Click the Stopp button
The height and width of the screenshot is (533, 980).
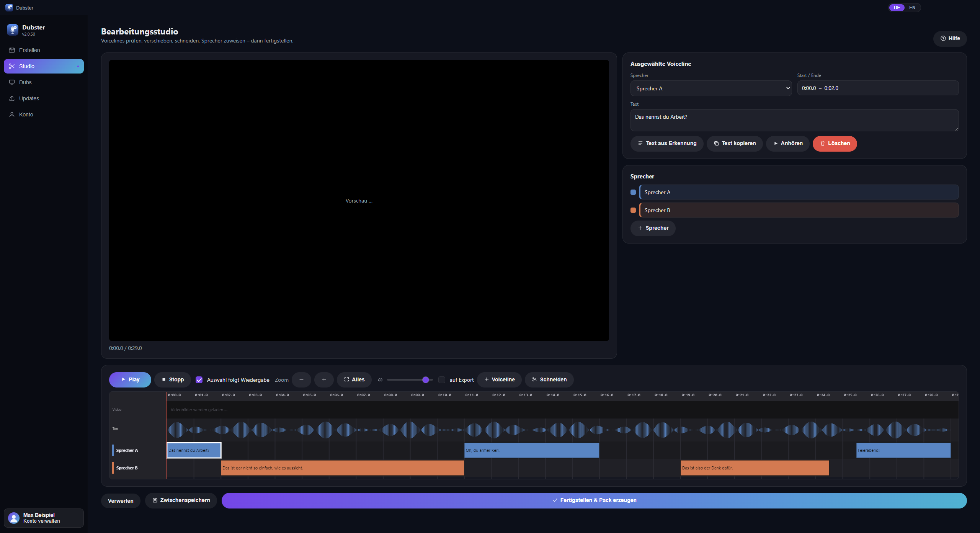[x=173, y=380]
